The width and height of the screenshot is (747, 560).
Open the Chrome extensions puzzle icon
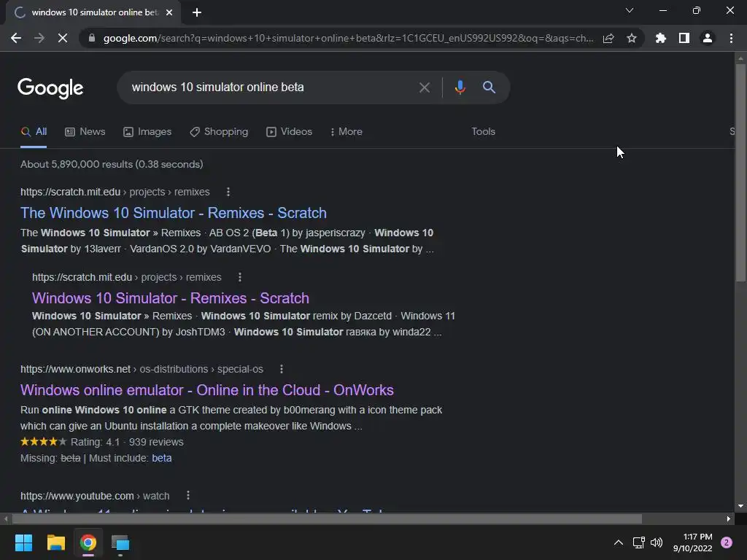(x=661, y=38)
